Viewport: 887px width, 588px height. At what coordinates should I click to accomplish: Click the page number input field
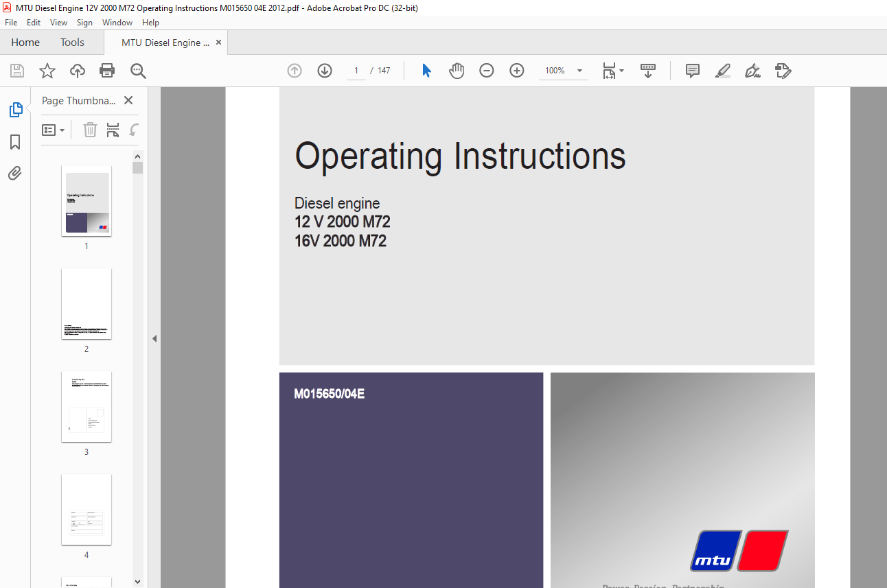click(x=356, y=71)
